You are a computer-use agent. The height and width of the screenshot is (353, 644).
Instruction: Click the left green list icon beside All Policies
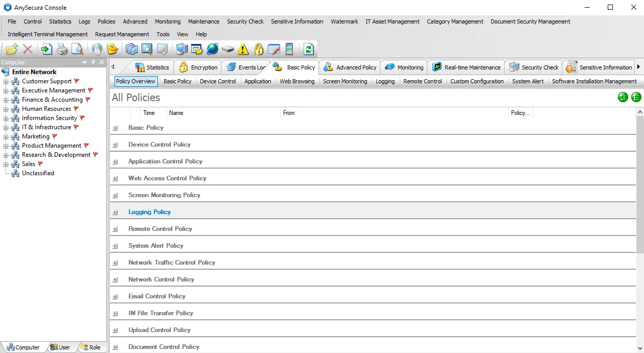click(623, 97)
